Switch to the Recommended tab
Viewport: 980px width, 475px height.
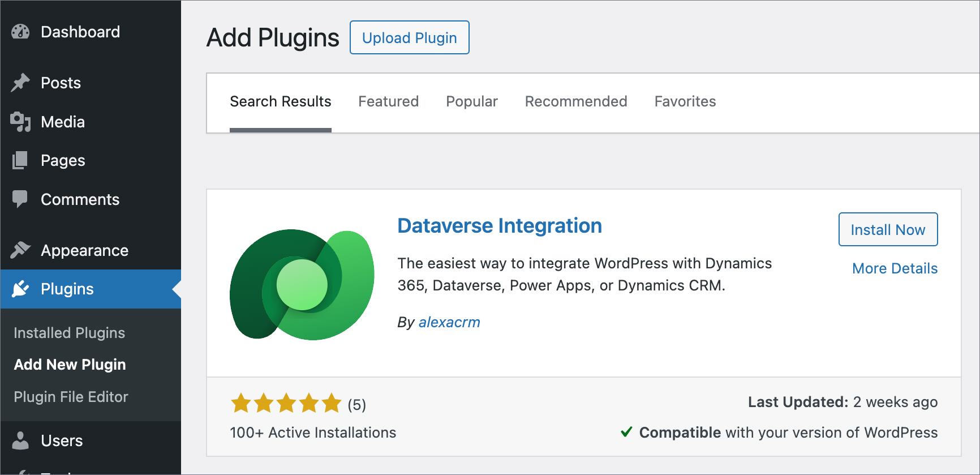point(576,102)
